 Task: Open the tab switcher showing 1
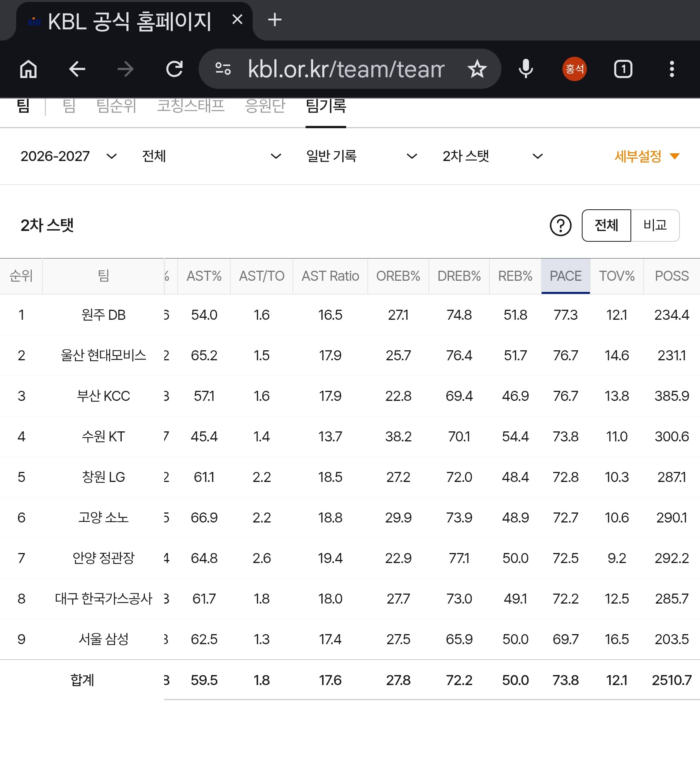(x=623, y=69)
